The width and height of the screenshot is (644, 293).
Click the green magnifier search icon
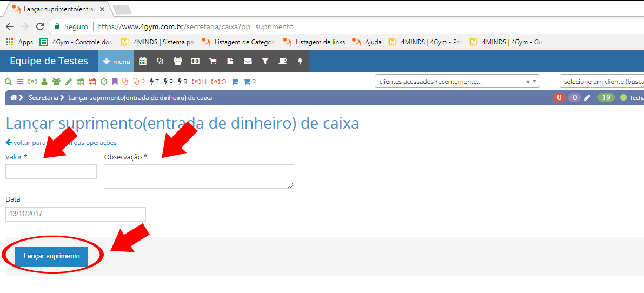click(8, 82)
